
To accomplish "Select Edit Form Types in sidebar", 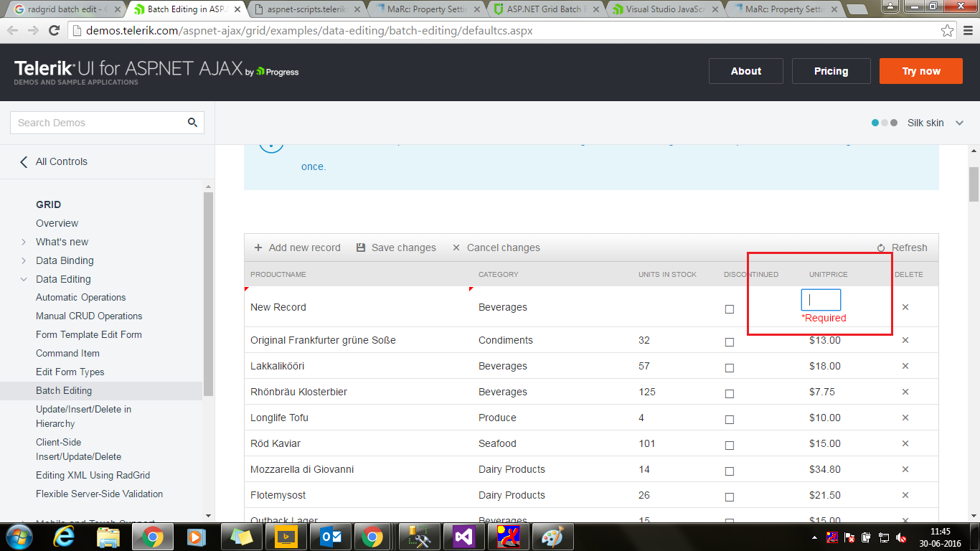I will (70, 372).
